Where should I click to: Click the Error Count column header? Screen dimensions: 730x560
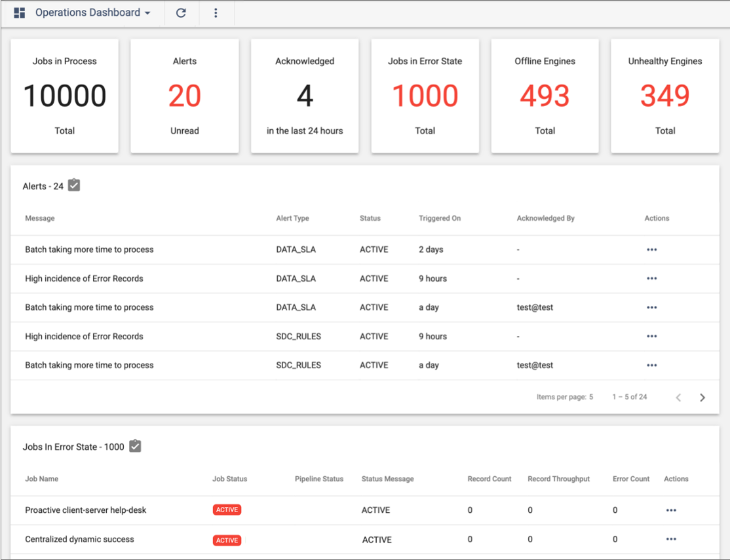pos(631,479)
